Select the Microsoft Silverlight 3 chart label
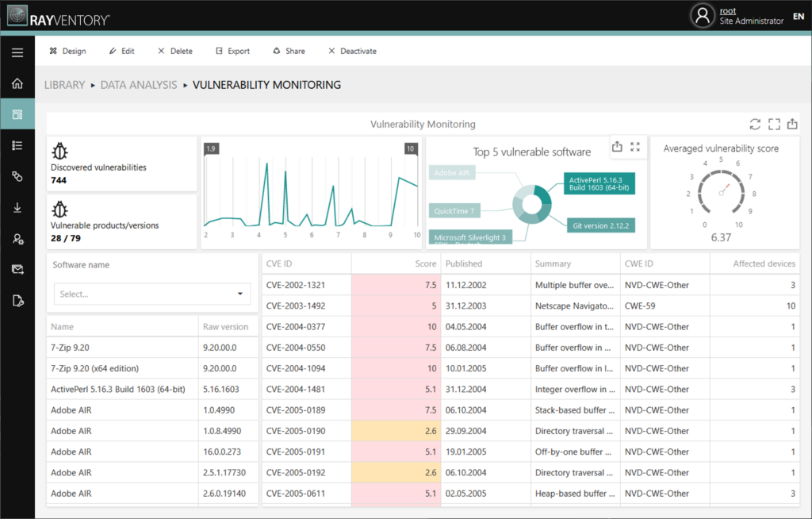The height and width of the screenshot is (519, 812). (471, 237)
